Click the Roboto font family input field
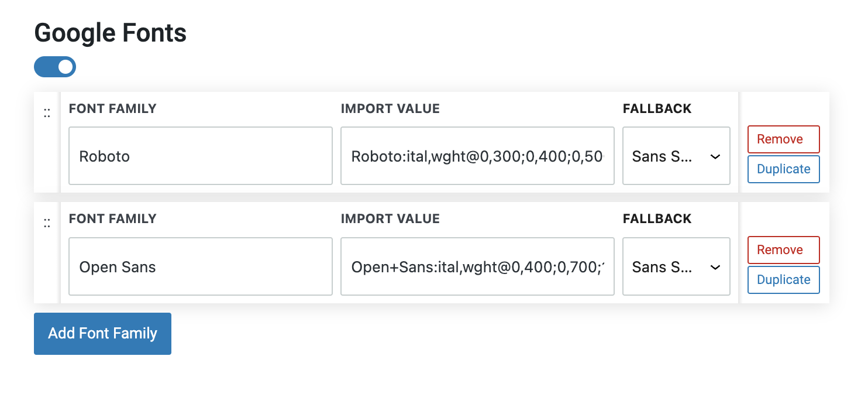This screenshot has height=397, width=868. (x=200, y=156)
